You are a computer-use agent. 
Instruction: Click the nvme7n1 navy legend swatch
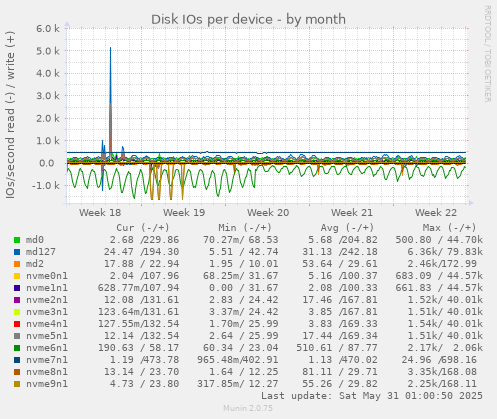(x=17, y=360)
